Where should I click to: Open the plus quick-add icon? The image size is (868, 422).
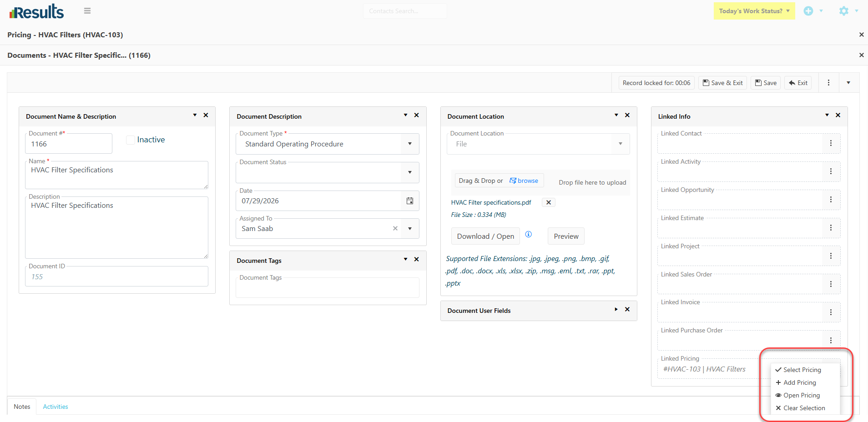pyautogui.click(x=808, y=11)
